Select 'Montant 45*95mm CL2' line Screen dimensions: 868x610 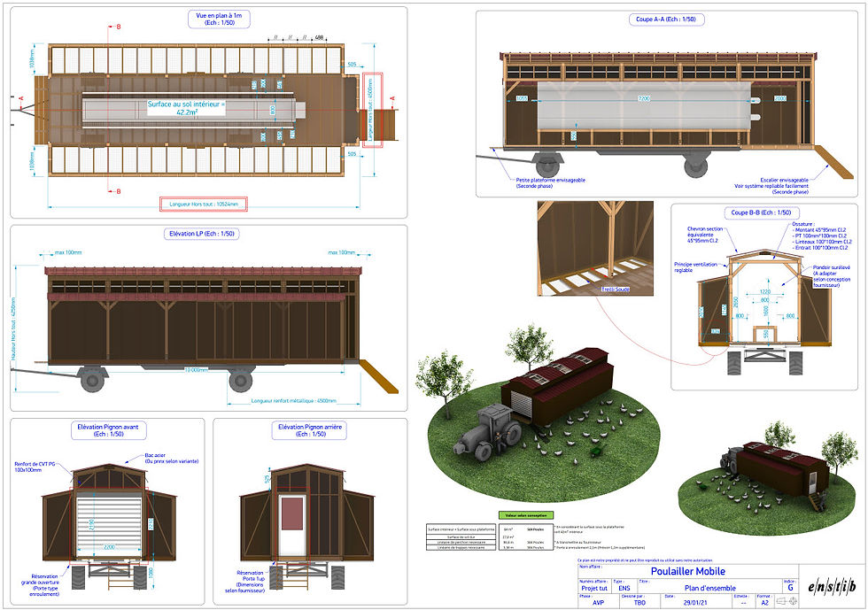(821, 229)
